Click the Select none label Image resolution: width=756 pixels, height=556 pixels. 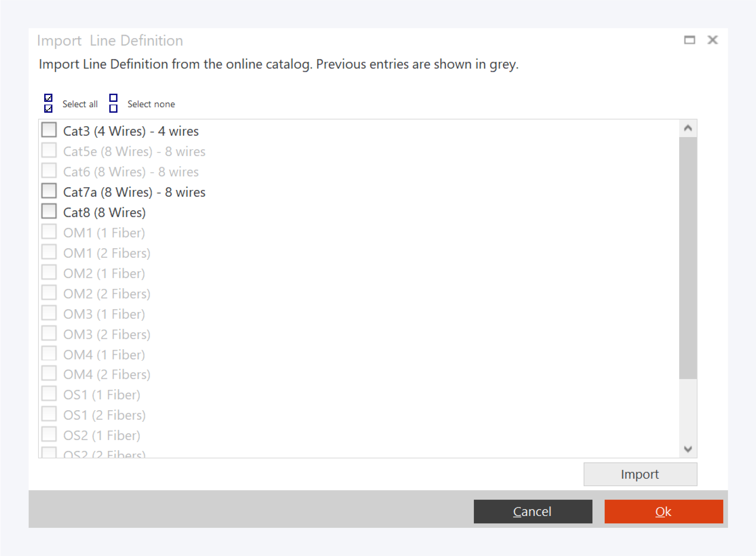(x=151, y=104)
